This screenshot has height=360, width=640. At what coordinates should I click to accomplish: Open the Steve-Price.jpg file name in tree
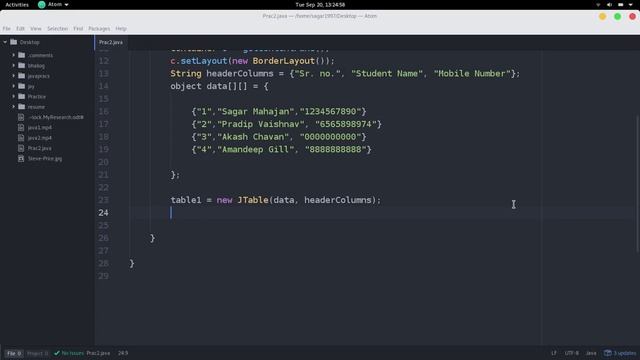pos(45,158)
